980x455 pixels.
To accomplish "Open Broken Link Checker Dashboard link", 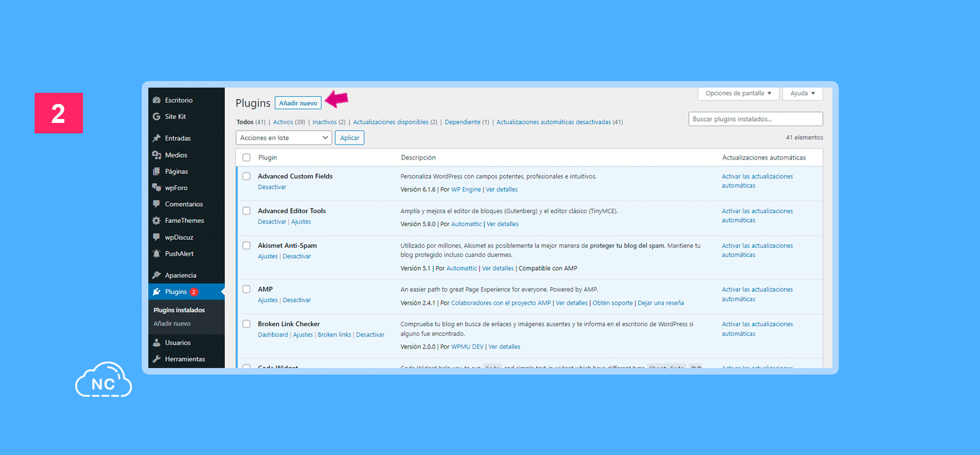I will pos(273,335).
